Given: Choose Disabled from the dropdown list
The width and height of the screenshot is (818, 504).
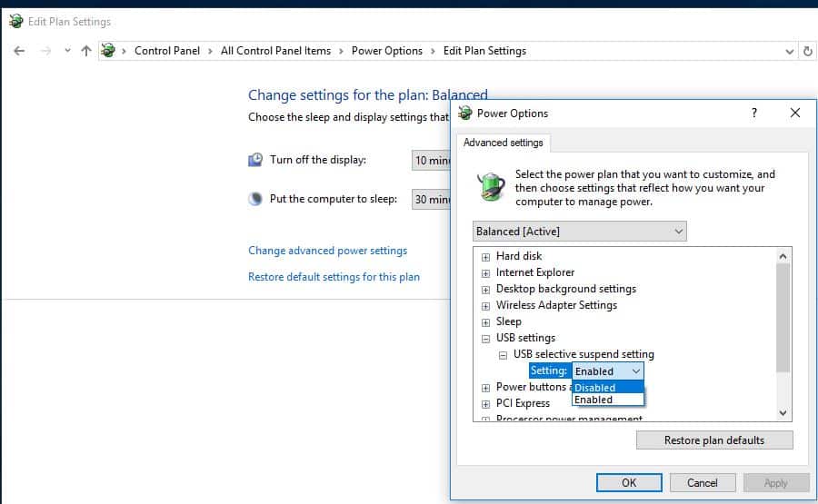Looking at the screenshot, I should coord(608,387).
